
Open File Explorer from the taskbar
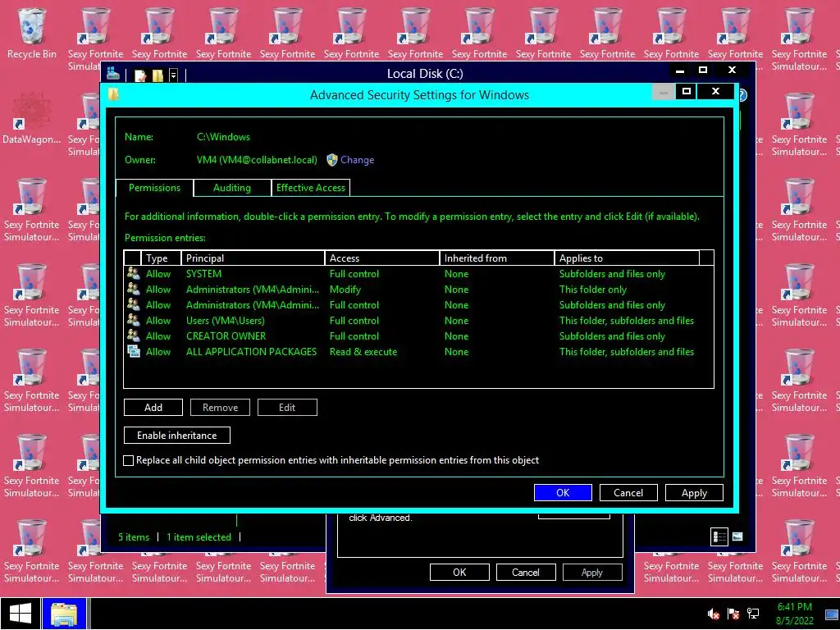[64, 614]
